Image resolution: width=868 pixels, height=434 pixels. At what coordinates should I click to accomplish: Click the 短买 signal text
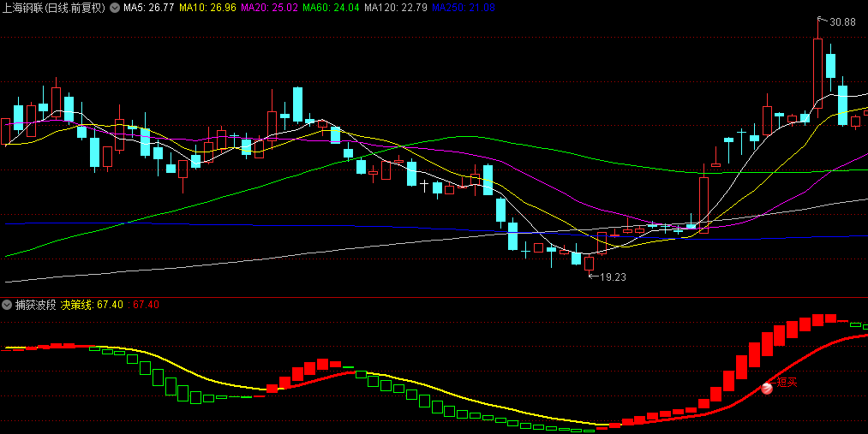pos(787,382)
